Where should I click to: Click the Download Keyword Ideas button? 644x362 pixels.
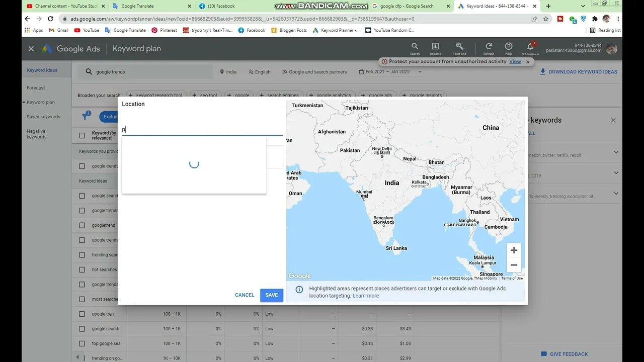[579, 72]
